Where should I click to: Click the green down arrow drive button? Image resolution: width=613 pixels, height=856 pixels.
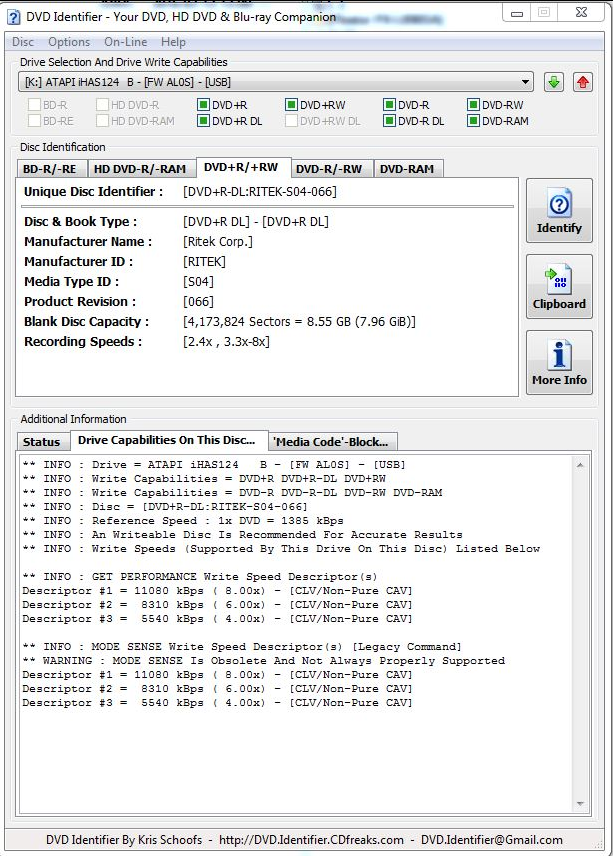click(x=554, y=82)
